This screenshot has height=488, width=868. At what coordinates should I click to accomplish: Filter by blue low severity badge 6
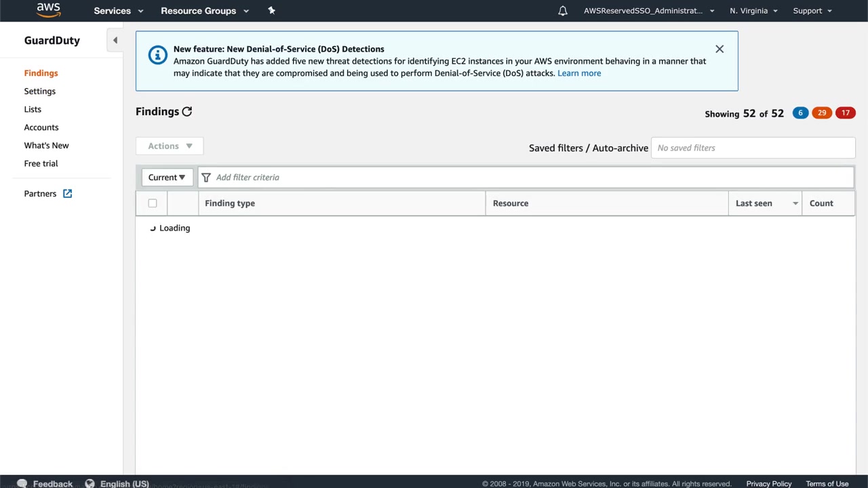(800, 113)
